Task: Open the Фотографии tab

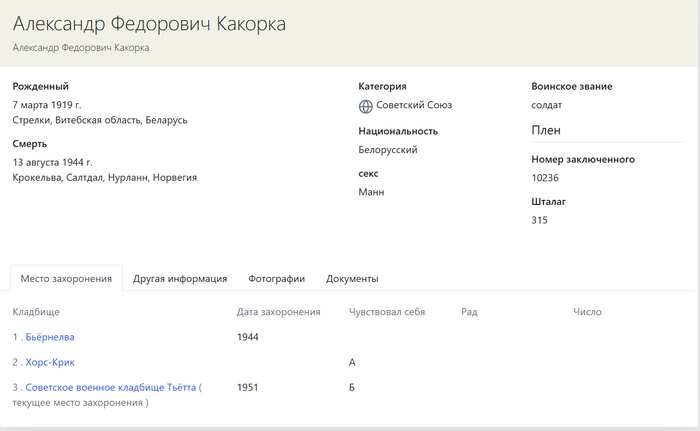Action: coord(276,279)
